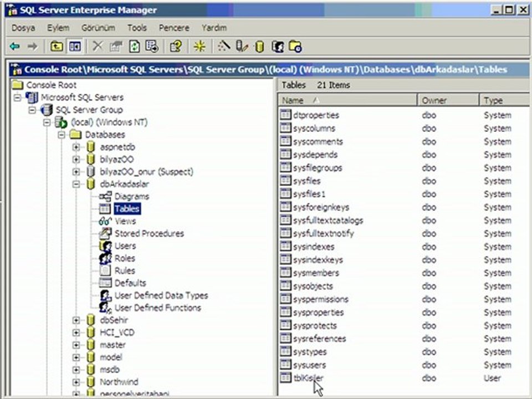Click the New Login user icon

pos(278,47)
